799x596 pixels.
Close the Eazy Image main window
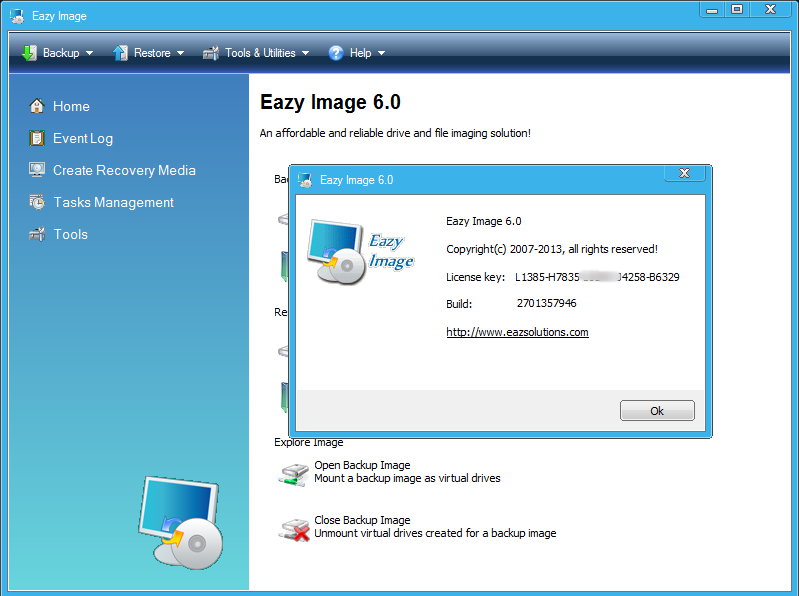tap(770, 9)
